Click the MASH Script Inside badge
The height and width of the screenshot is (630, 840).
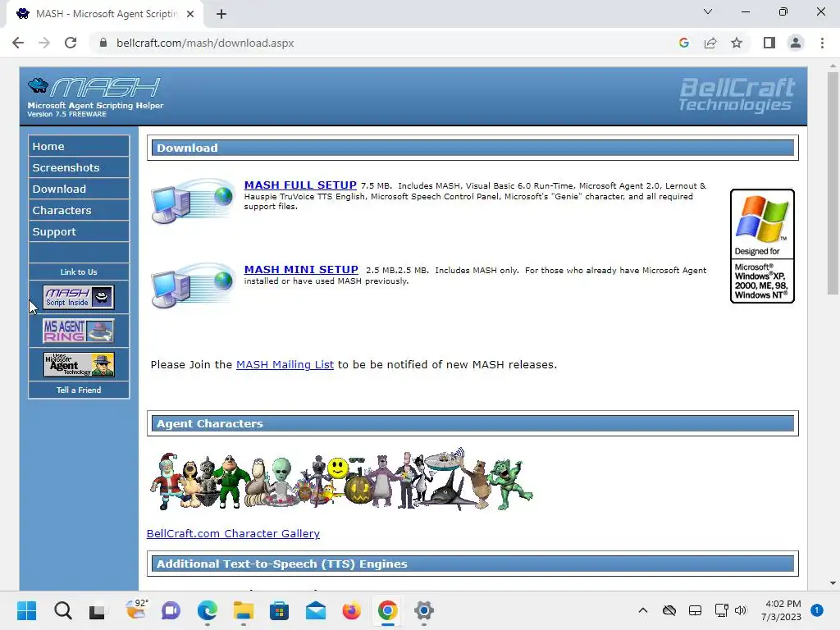click(78, 297)
